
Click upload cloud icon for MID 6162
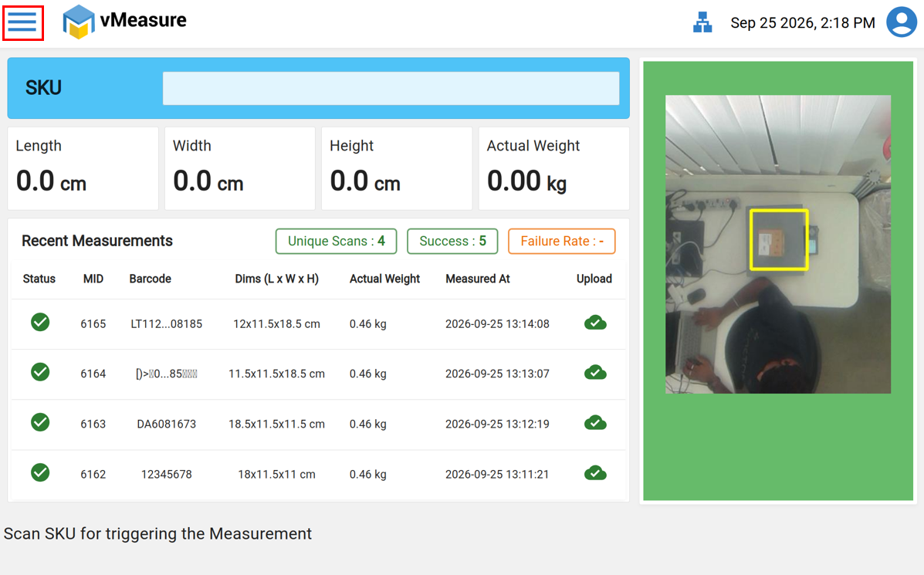[595, 474]
